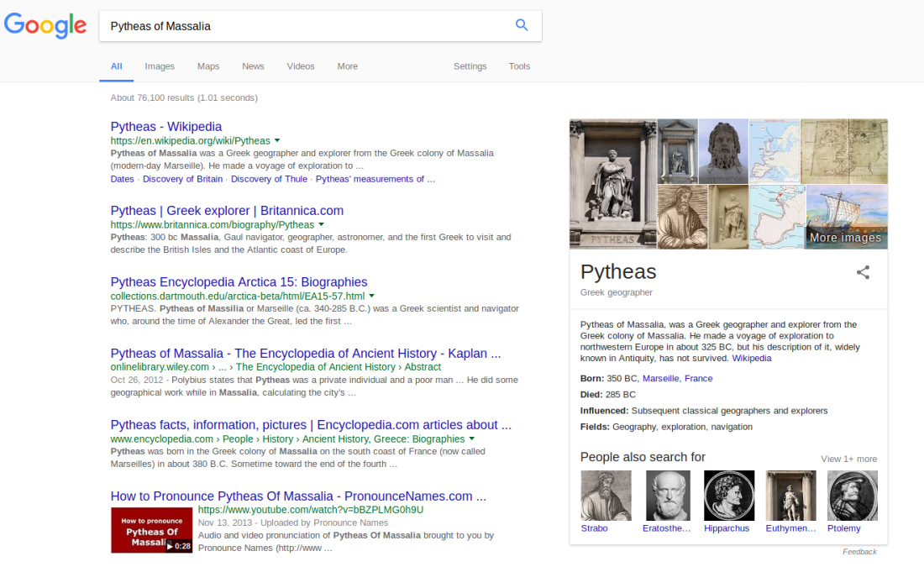This screenshot has height=567, width=924.
Task: Open search Settings
Action: click(470, 66)
